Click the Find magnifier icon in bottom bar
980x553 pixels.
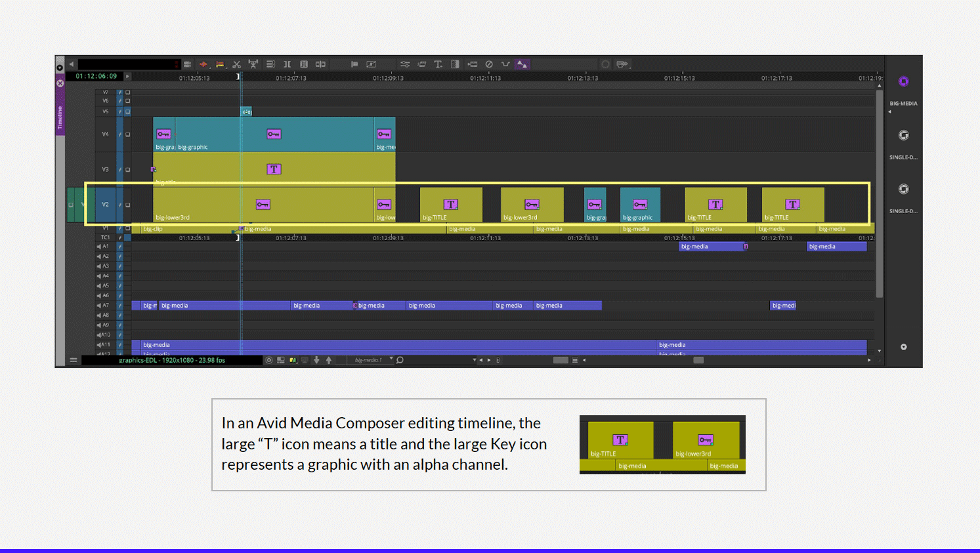[400, 360]
